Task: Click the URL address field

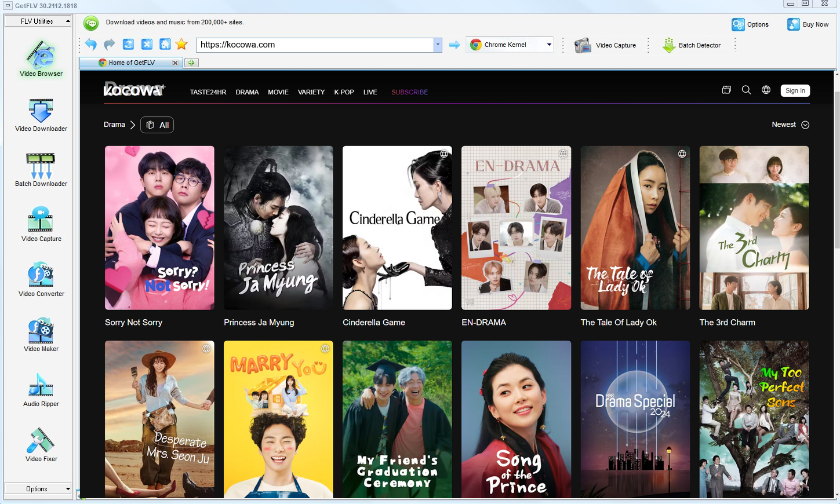Action: [315, 45]
